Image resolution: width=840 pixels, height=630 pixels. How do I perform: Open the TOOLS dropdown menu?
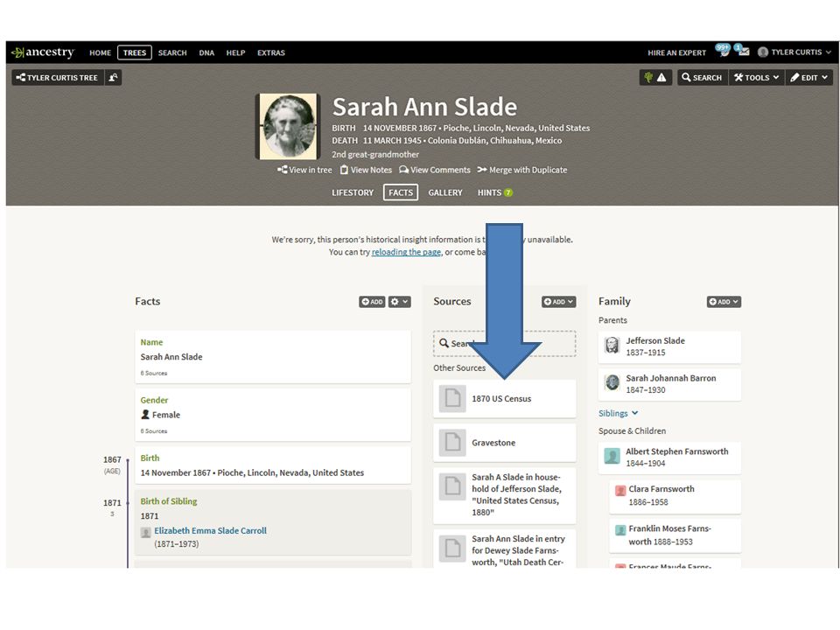[756, 78]
